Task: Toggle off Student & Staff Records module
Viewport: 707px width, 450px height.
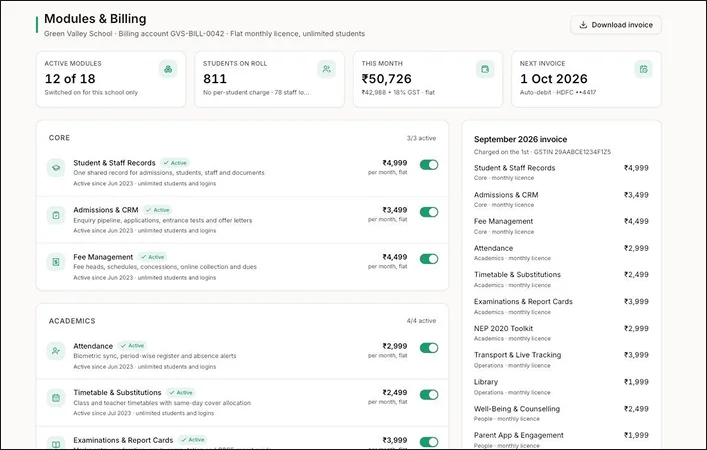Action: coord(429,165)
